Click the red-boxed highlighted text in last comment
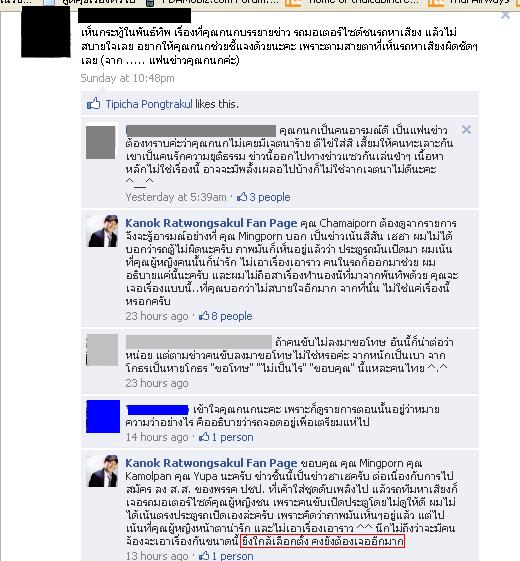Screen dimensions: 520x561 click(x=322, y=541)
